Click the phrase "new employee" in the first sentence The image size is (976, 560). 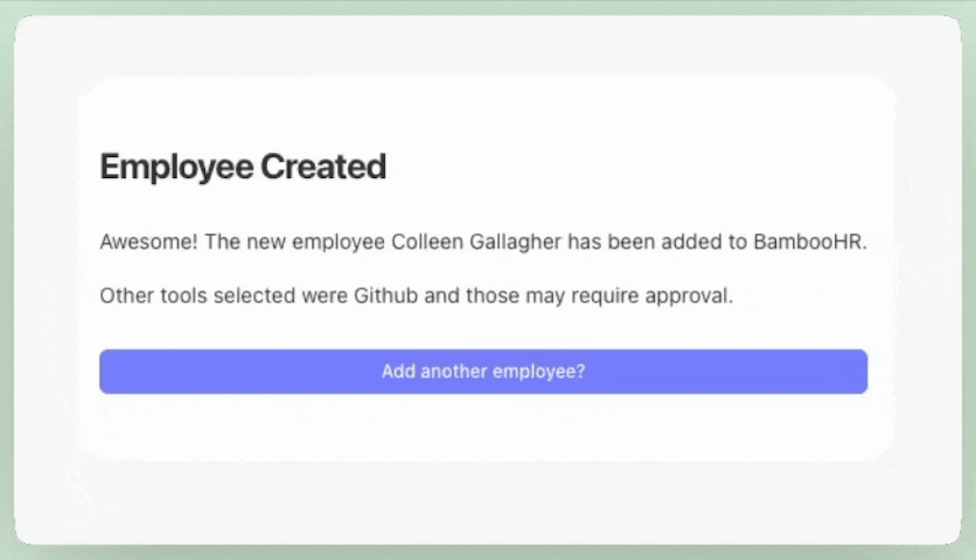(x=313, y=243)
